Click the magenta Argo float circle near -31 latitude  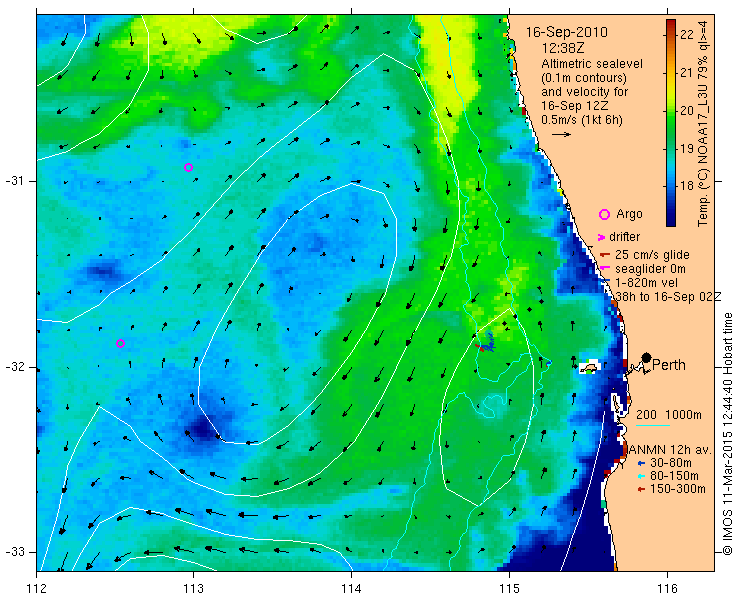[188, 168]
